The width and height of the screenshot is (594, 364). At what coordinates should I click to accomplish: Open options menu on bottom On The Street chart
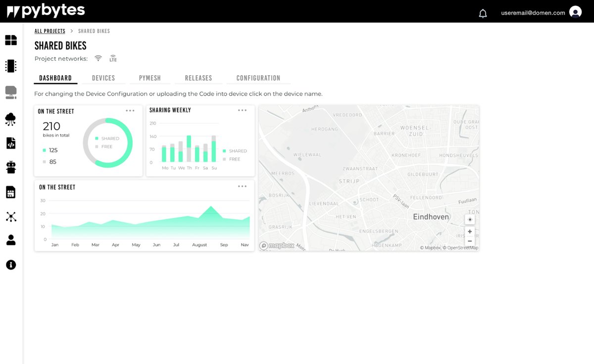click(242, 186)
